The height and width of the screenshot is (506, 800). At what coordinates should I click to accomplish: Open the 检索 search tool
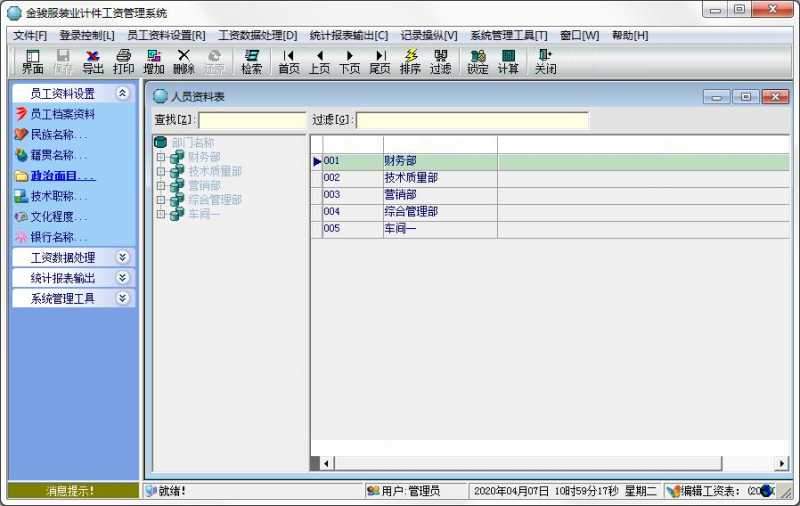(252, 62)
